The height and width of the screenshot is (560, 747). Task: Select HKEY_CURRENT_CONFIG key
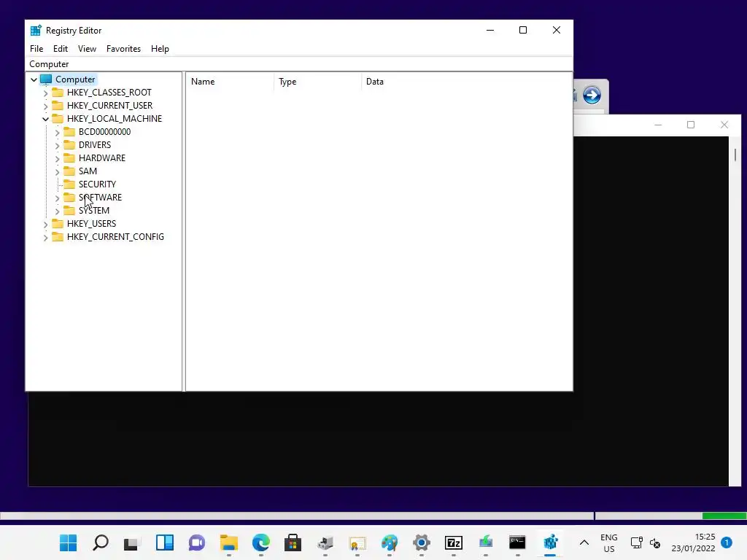click(x=115, y=237)
